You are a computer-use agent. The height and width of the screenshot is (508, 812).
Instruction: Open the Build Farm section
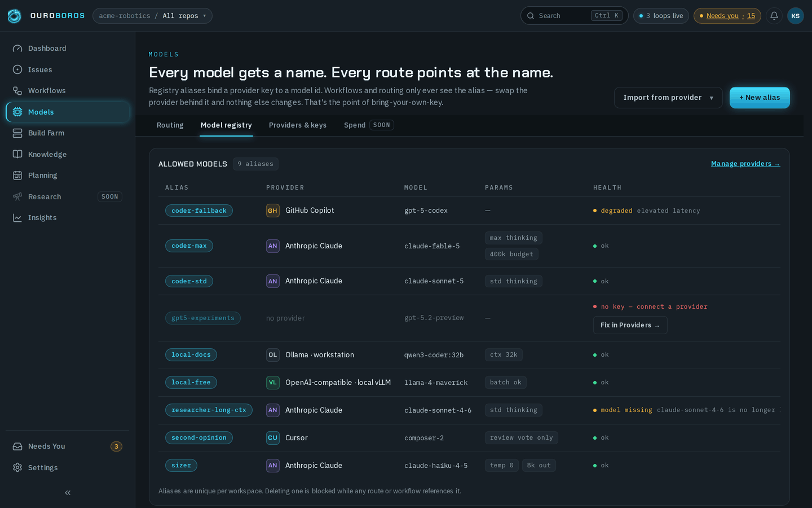68,133
